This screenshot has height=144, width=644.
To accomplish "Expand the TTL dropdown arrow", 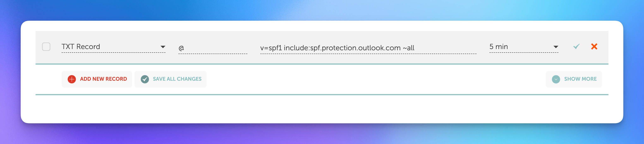I will pyautogui.click(x=555, y=47).
